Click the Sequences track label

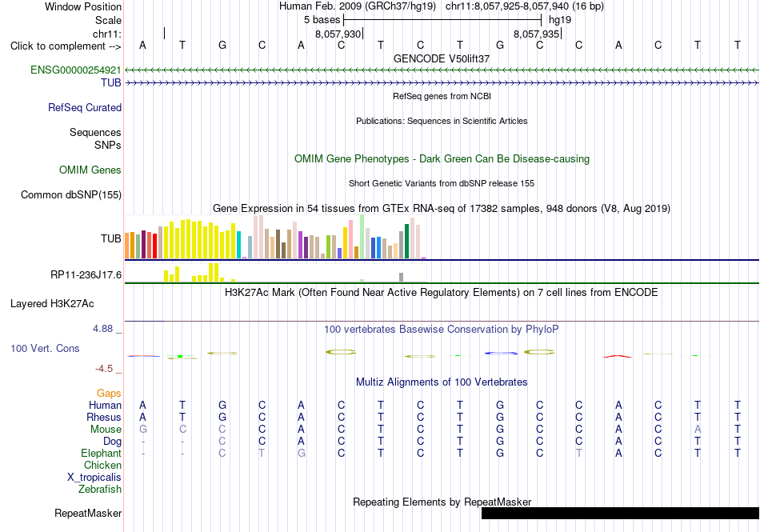(95, 132)
